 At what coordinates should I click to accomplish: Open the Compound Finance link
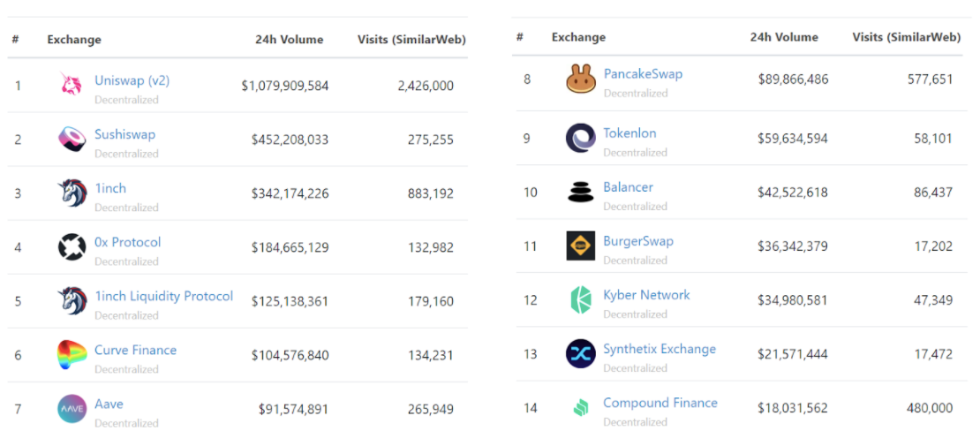(660, 403)
